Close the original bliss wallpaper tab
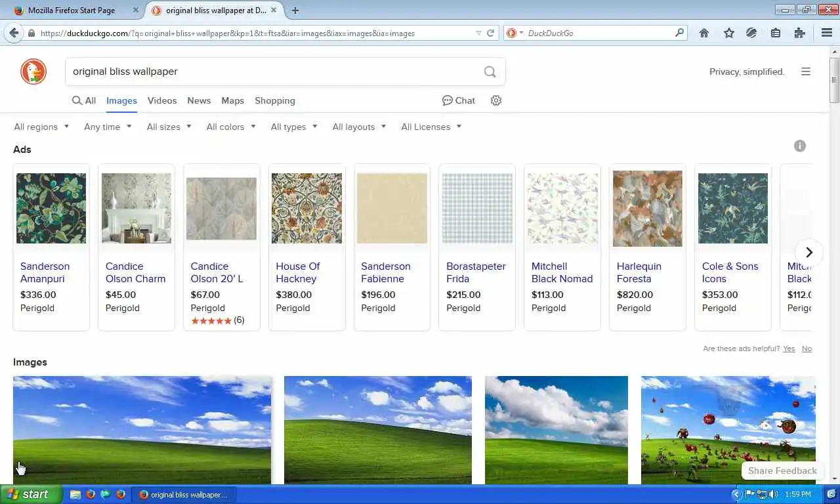 274,10
